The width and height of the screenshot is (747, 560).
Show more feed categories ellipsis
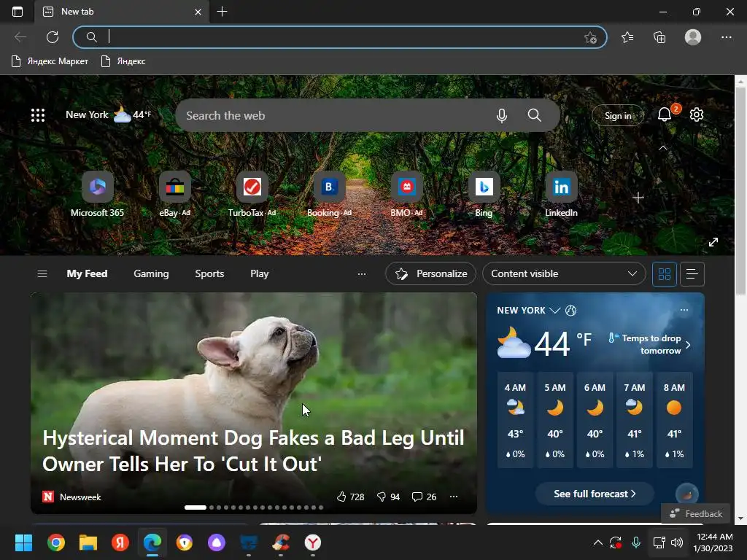362,274
